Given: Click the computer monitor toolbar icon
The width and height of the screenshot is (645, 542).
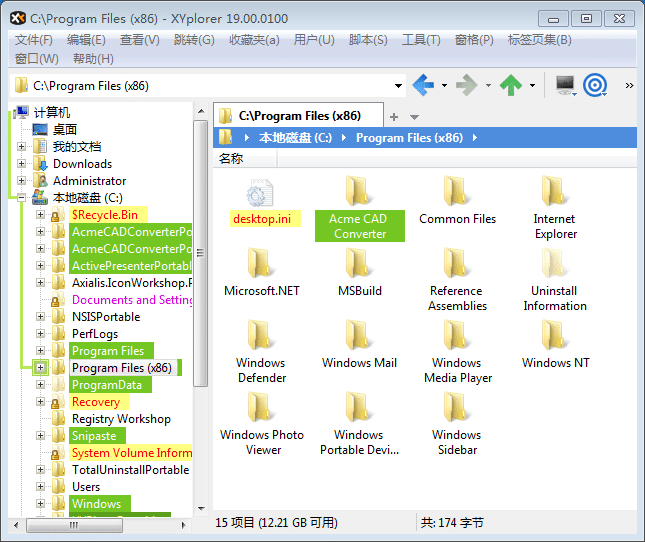Looking at the screenshot, I should tap(566, 86).
